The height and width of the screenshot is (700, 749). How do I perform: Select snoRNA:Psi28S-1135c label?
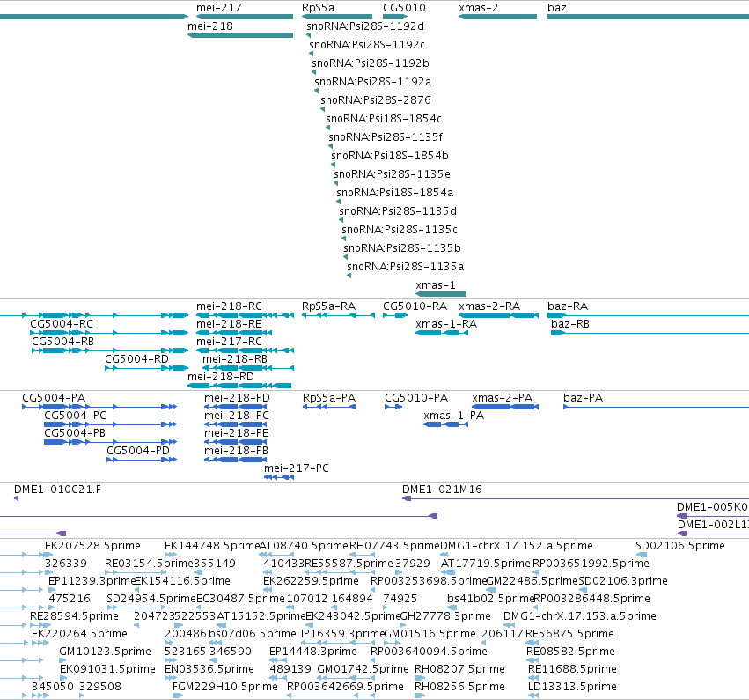(400, 229)
